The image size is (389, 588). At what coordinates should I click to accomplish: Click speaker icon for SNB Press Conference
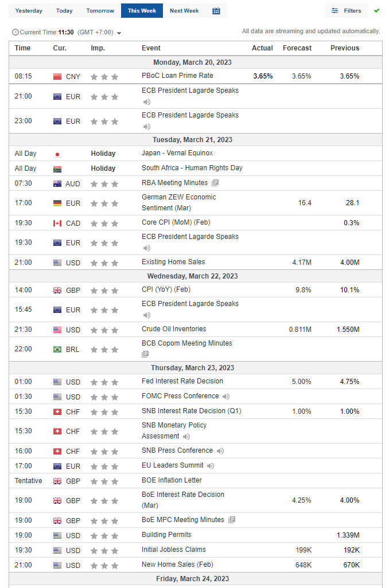(x=220, y=451)
